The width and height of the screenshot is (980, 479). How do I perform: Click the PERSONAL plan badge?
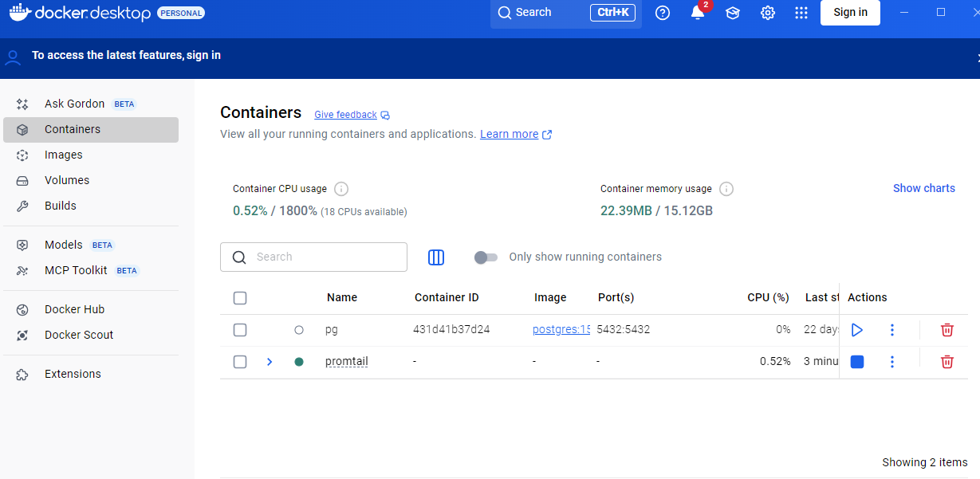(181, 13)
